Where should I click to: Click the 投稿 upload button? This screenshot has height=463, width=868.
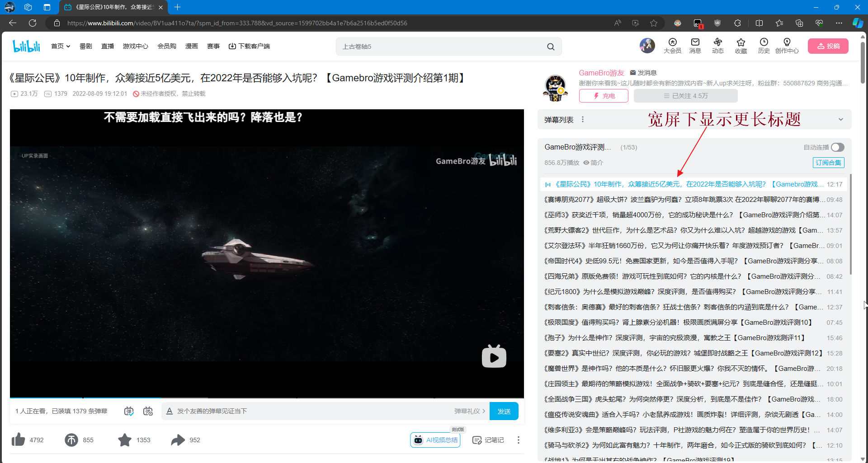(x=828, y=46)
